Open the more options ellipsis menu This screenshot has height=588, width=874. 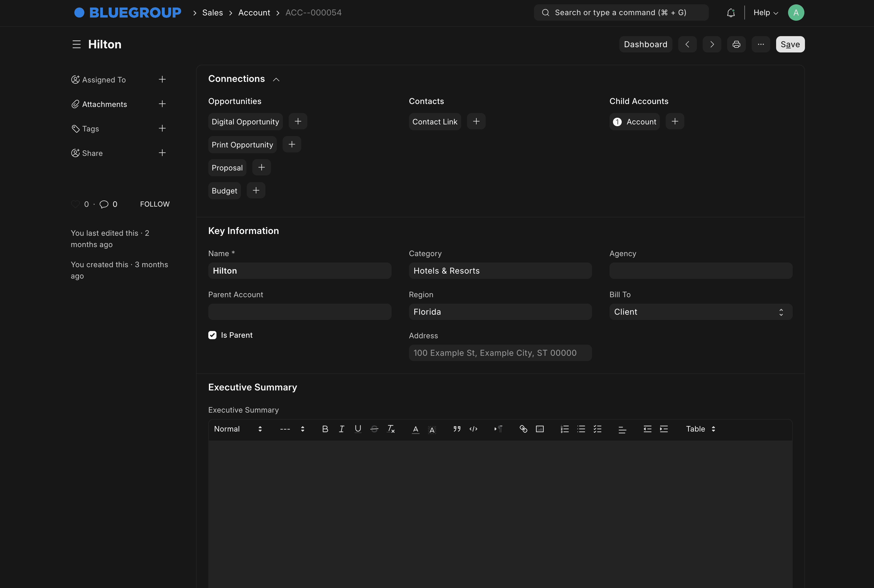[x=761, y=44]
